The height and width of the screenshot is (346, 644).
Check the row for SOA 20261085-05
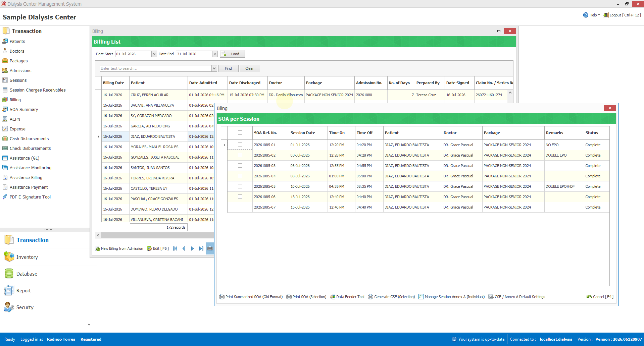240,186
